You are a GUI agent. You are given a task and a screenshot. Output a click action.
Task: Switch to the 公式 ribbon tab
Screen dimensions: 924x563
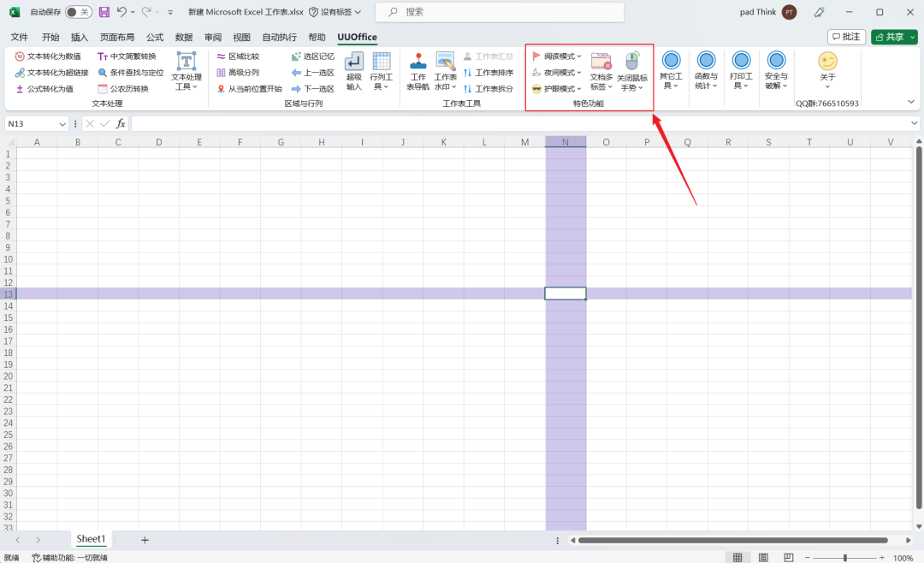pyautogui.click(x=154, y=37)
